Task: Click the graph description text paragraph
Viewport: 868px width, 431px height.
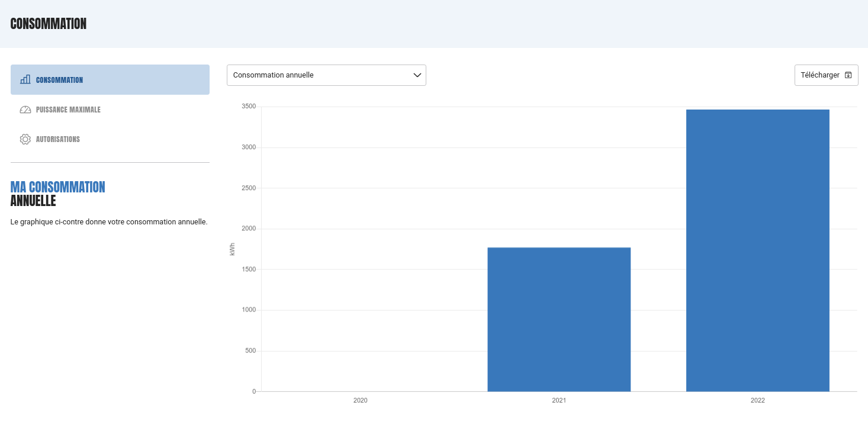Action: click(109, 222)
